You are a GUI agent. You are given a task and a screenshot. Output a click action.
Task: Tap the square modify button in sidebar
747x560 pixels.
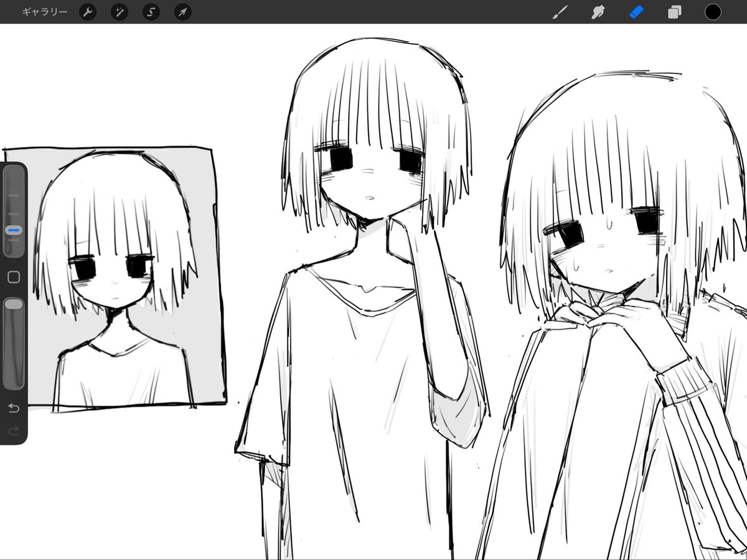tap(14, 277)
